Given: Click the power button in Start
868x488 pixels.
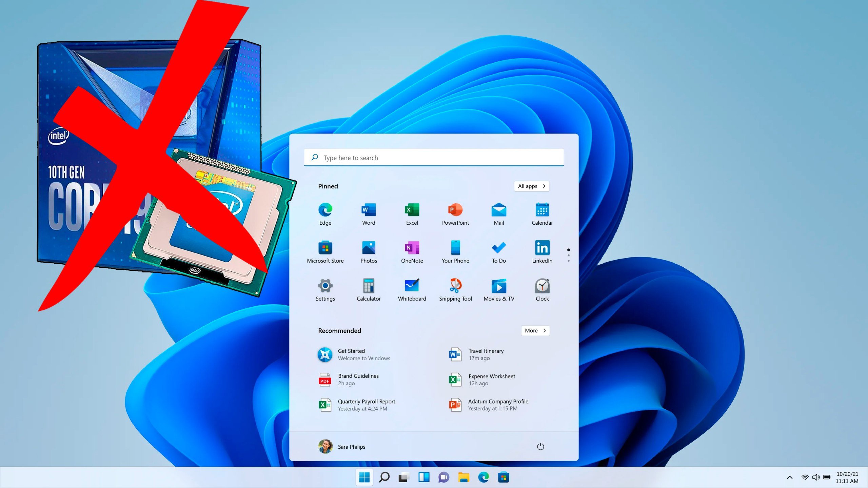Looking at the screenshot, I should coord(540,446).
